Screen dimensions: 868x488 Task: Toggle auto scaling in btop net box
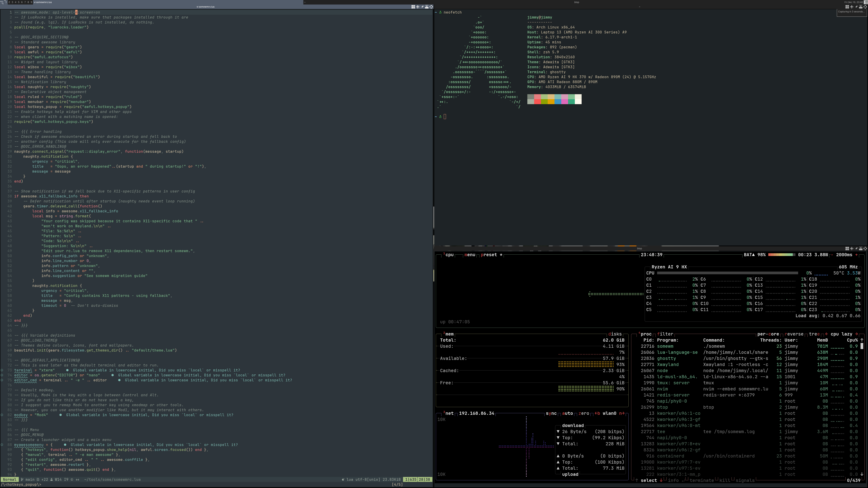pos(568,413)
